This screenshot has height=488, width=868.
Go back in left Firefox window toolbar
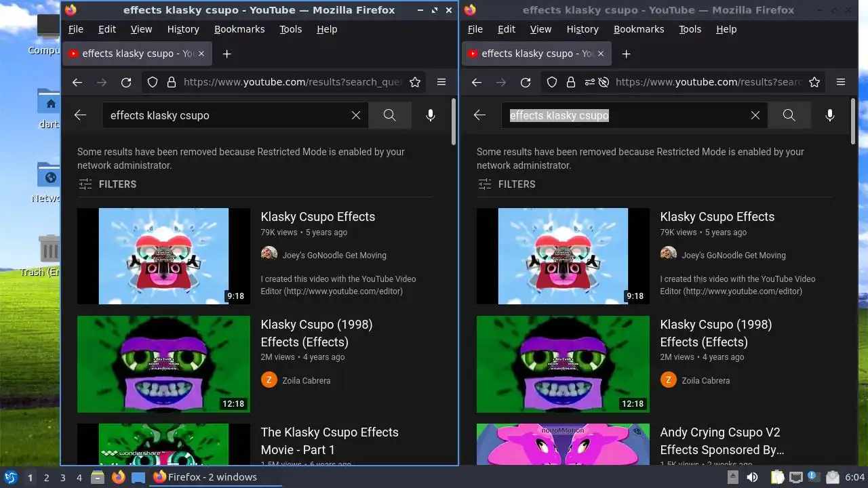(x=77, y=82)
